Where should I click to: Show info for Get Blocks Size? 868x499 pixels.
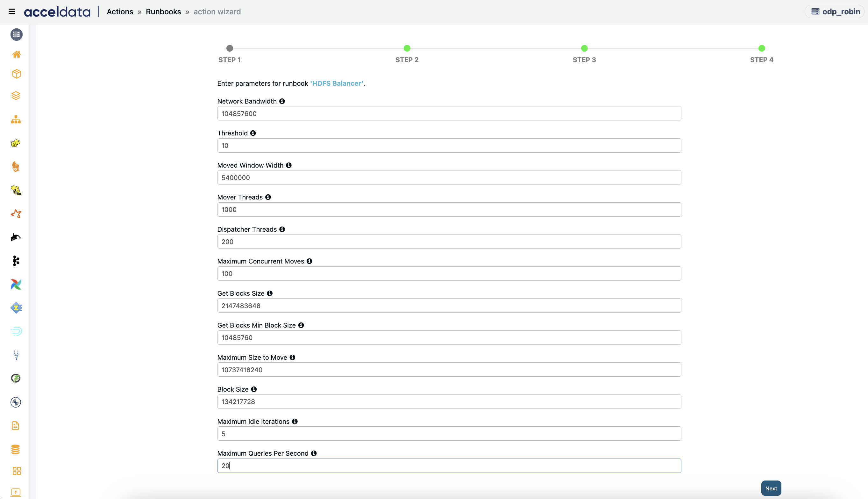click(x=270, y=293)
